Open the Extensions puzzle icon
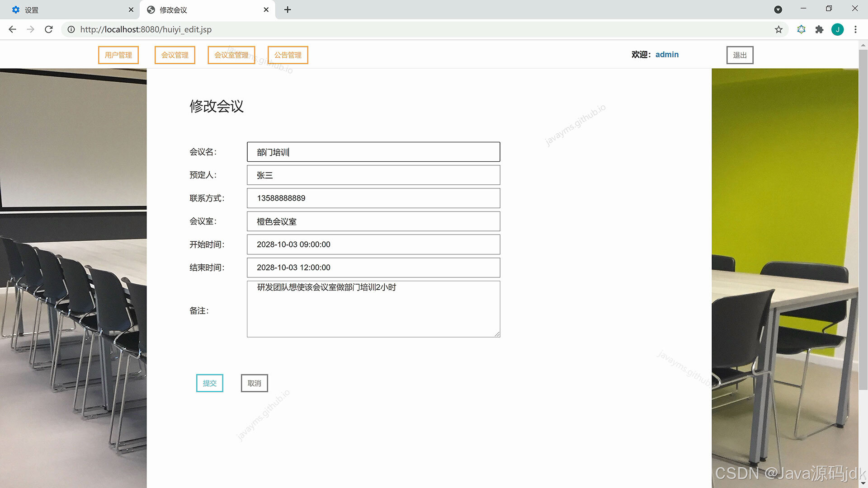 coord(819,29)
